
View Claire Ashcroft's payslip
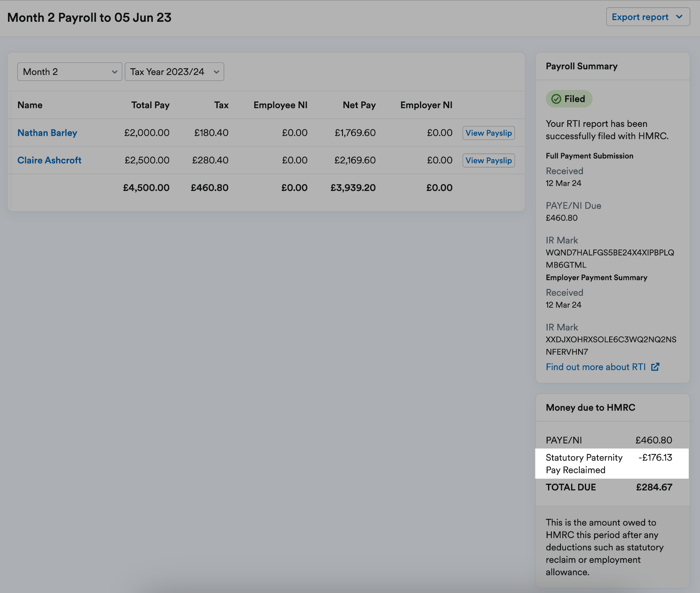[488, 160]
